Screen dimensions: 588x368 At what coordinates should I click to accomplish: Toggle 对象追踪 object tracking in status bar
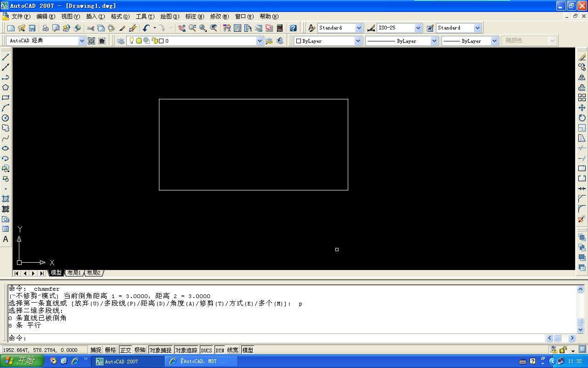click(186, 350)
